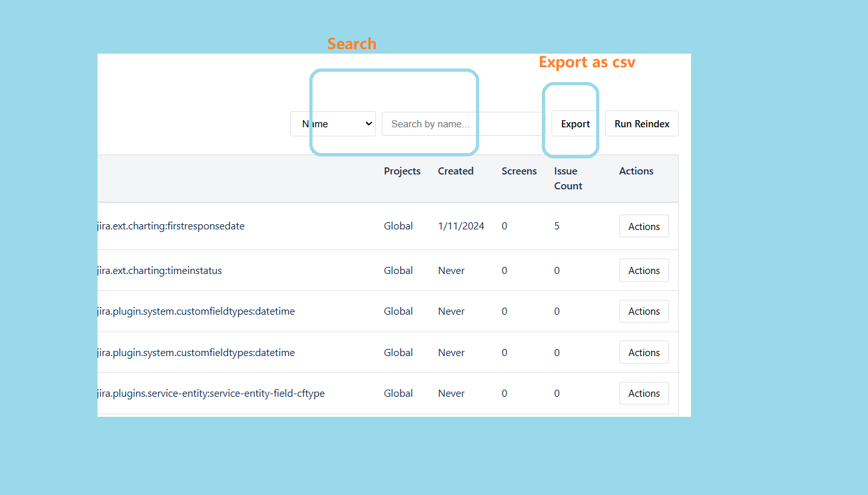Open Actions menu for service-entity-field-cftype row
The image size is (868, 495).
(644, 393)
